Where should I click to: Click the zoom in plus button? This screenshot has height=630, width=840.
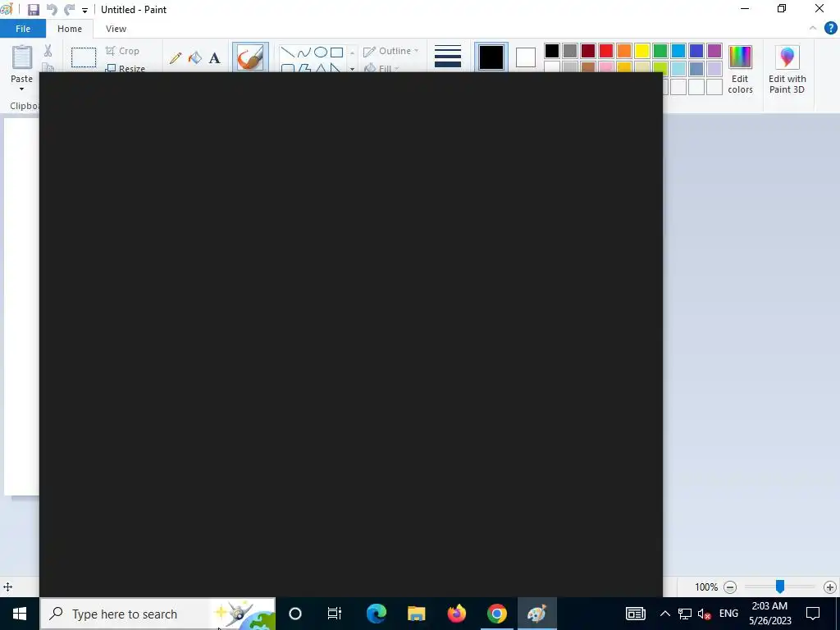point(830,587)
